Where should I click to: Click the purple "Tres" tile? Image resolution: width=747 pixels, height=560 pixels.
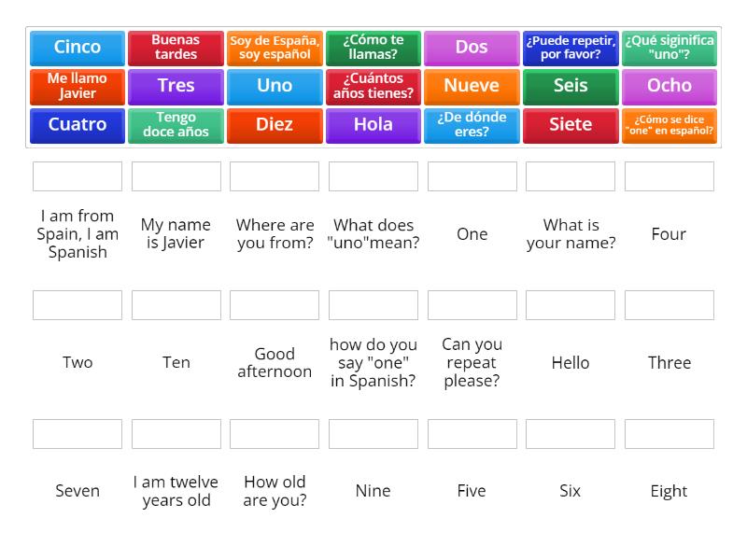point(176,87)
